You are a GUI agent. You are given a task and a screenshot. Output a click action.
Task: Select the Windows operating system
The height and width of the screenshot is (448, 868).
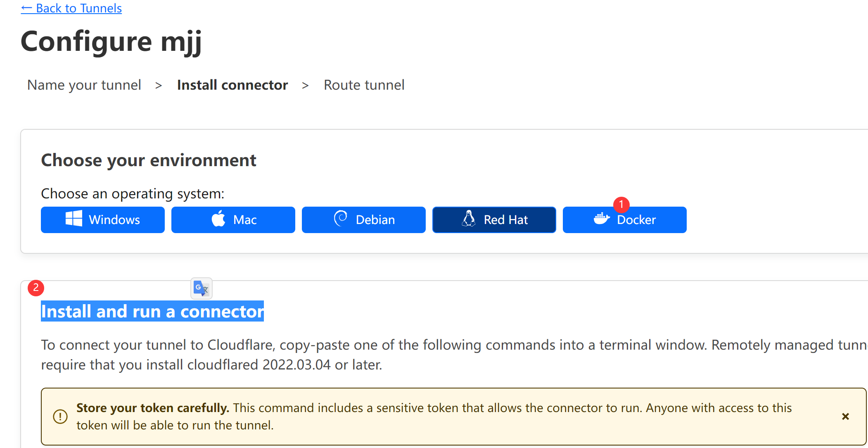[103, 220]
